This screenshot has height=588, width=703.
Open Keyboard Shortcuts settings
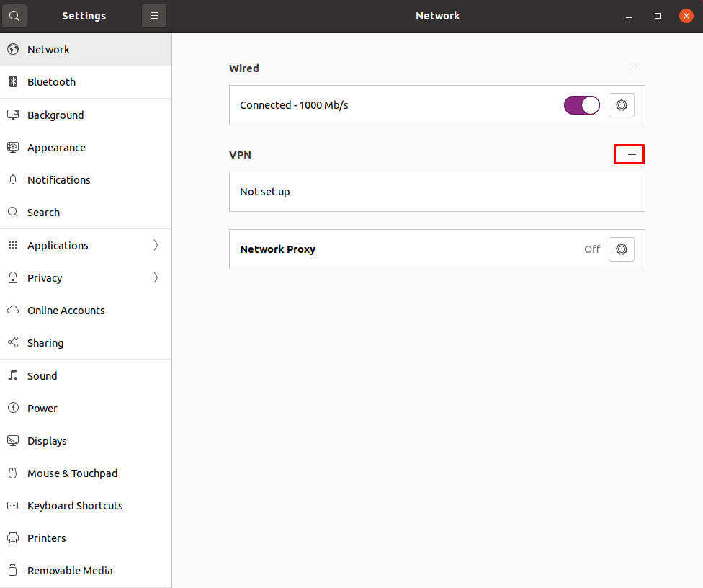click(x=75, y=506)
